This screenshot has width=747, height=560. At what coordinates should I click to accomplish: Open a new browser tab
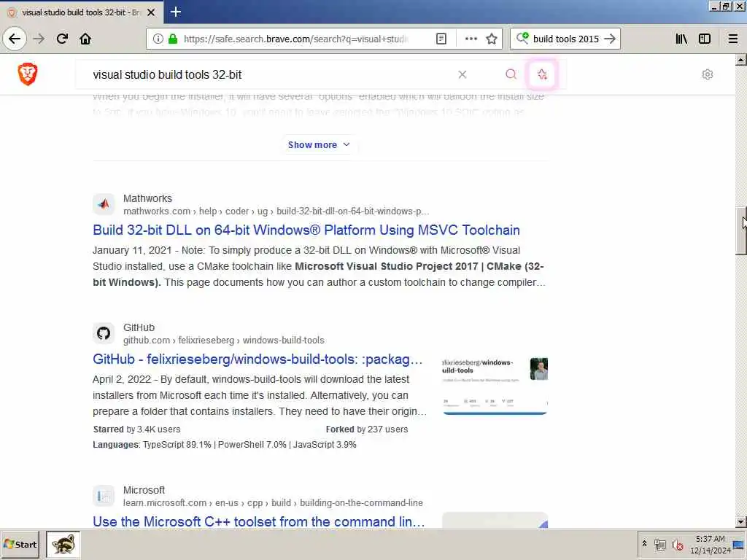coord(175,12)
